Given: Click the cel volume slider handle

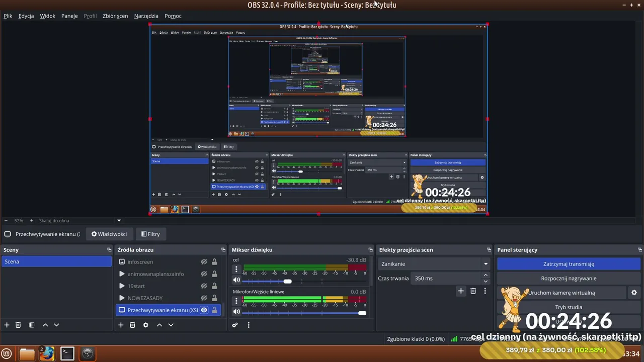Looking at the screenshot, I should click(x=287, y=281).
